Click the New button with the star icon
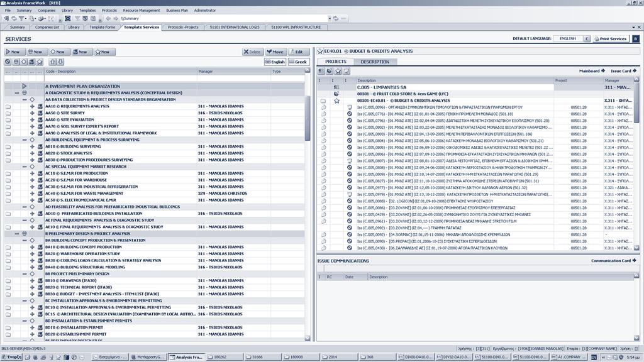This screenshot has width=644, height=362. pos(104,52)
